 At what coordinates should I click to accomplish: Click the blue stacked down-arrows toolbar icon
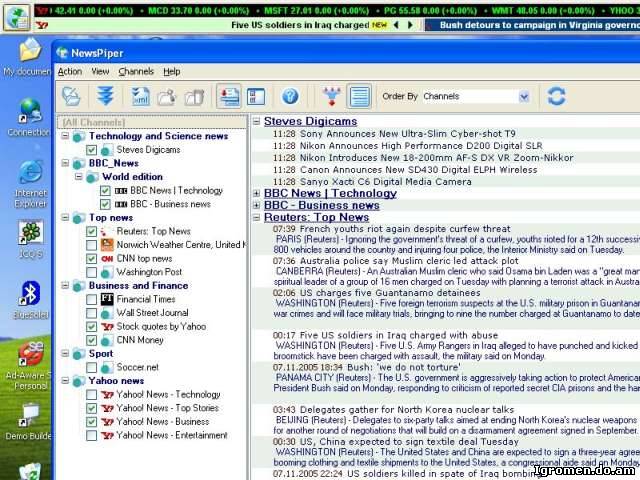click(105, 96)
